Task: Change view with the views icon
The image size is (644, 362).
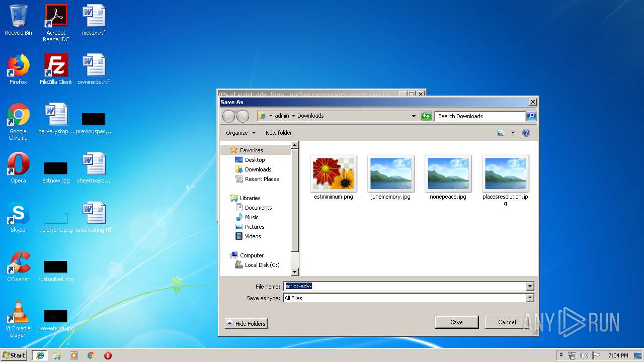Action: 501,133
